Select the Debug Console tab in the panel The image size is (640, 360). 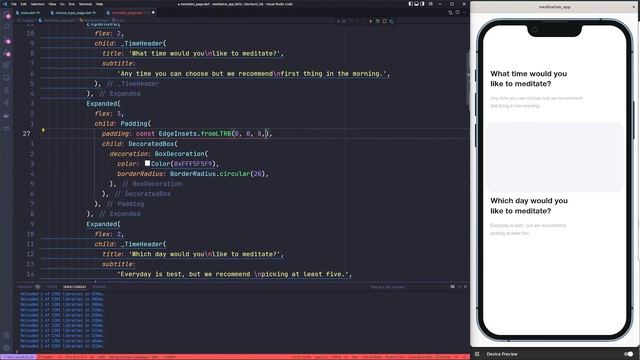(74, 287)
